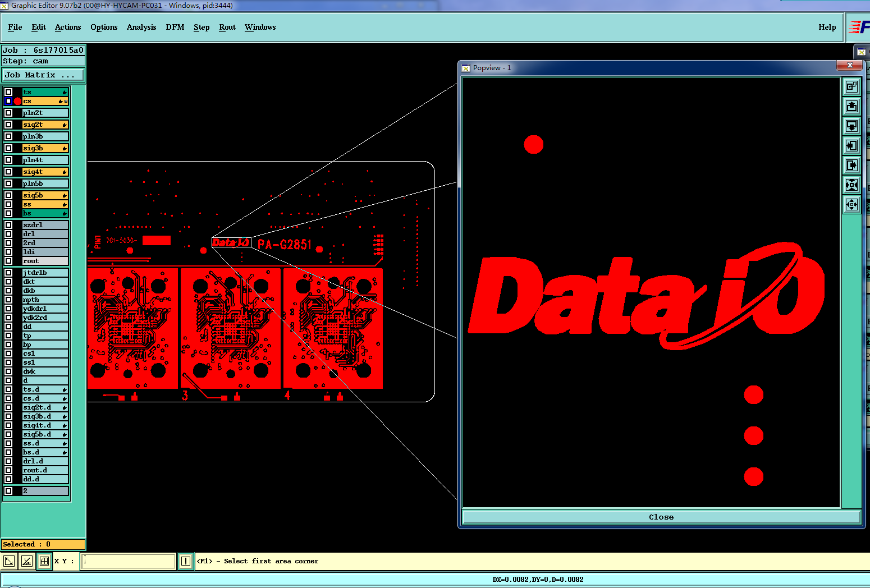The width and height of the screenshot is (870, 588).
Task: Click the hand icon on ts.d layer
Action: click(65, 389)
